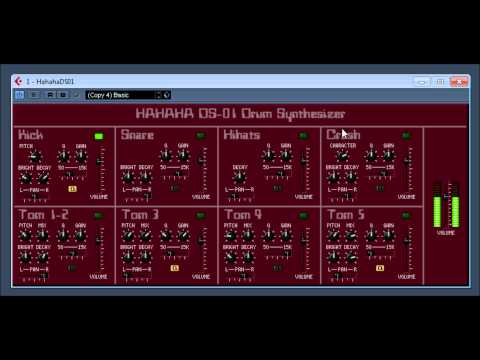
Task: Enable the Crash EQ switch
Action: coord(380,189)
